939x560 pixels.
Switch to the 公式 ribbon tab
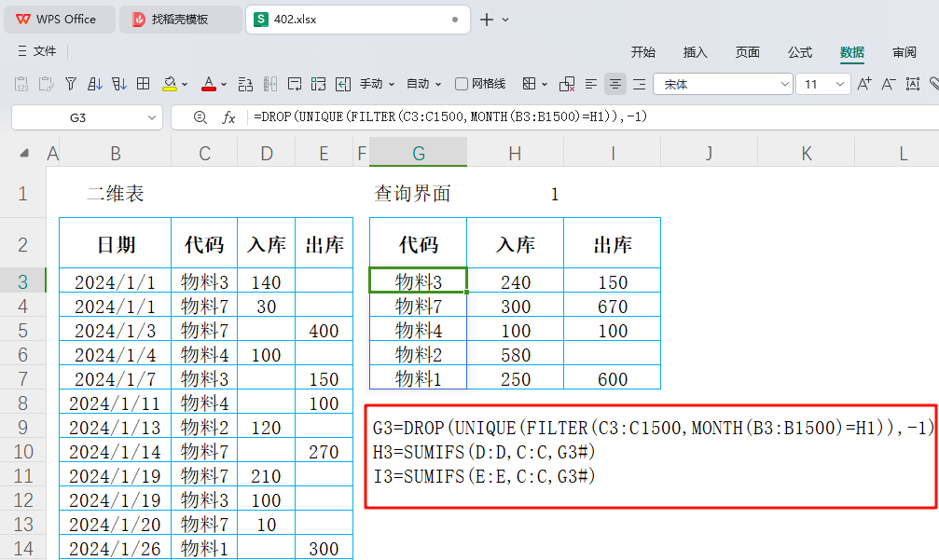(x=800, y=52)
